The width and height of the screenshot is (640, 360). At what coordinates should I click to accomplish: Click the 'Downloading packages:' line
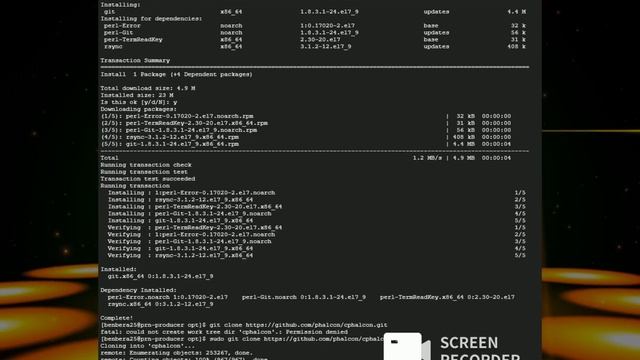[x=139, y=109]
